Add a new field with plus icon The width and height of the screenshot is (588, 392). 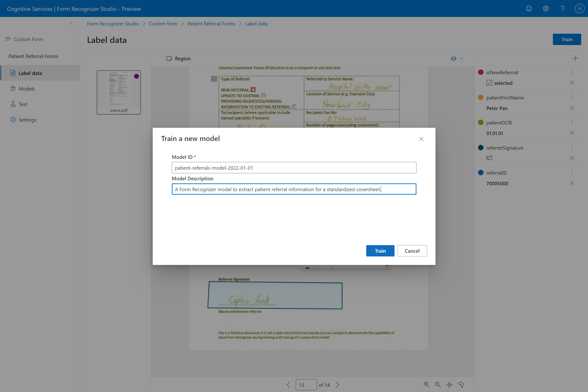click(x=575, y=58)
